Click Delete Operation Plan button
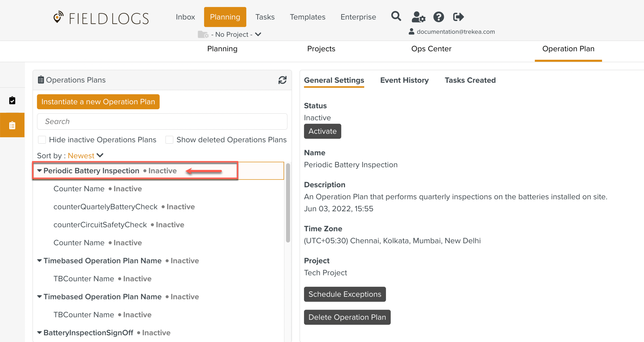The height and width of the screenshot is (342, 644). click(347, 317)
